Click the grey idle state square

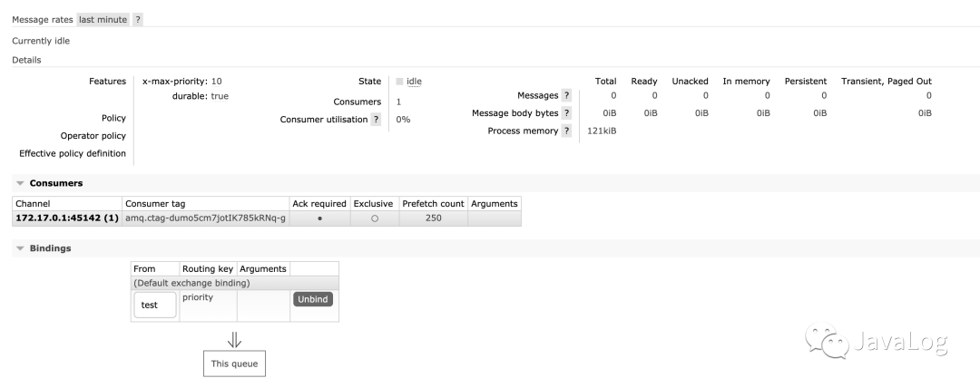[399, 82]
